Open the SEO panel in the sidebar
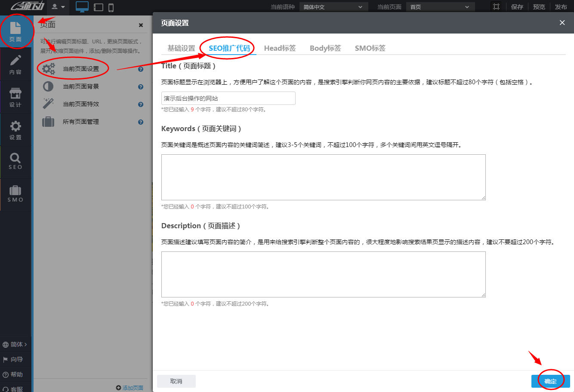 click(x=16, y=161)
